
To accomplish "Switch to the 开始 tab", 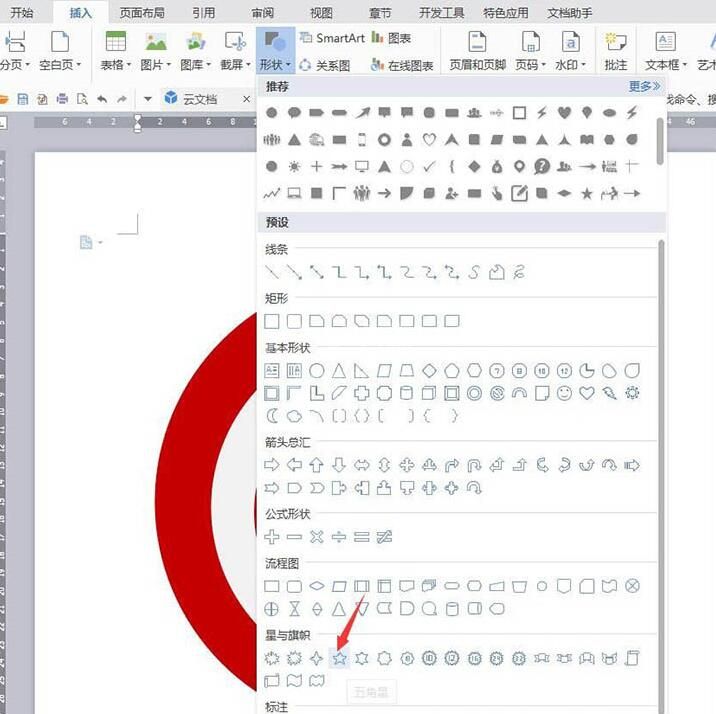I will [21, 12].
